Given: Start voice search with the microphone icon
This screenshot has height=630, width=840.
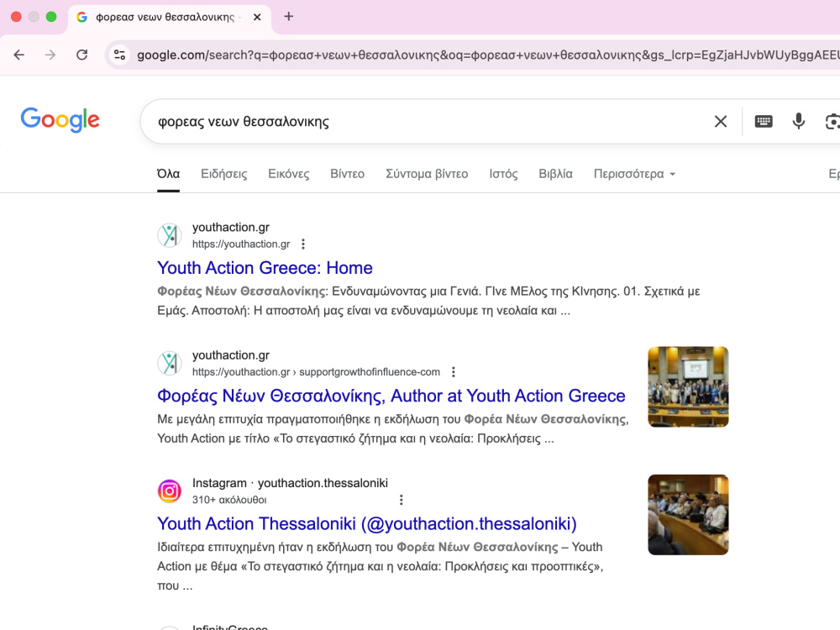Looking at the screenshot, I should 798,122.
